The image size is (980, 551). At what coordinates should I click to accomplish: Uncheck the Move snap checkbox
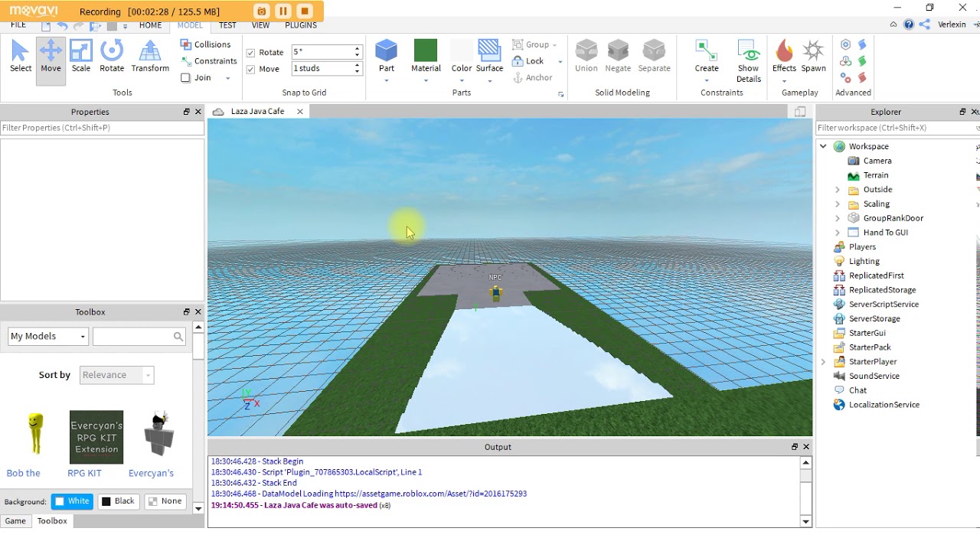250,69
